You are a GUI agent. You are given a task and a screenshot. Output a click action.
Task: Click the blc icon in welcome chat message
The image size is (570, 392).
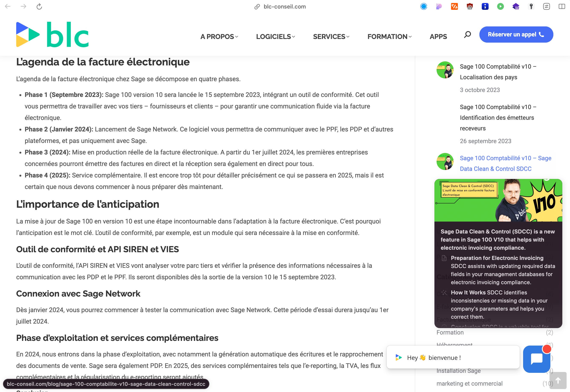[x=398, y=358]
